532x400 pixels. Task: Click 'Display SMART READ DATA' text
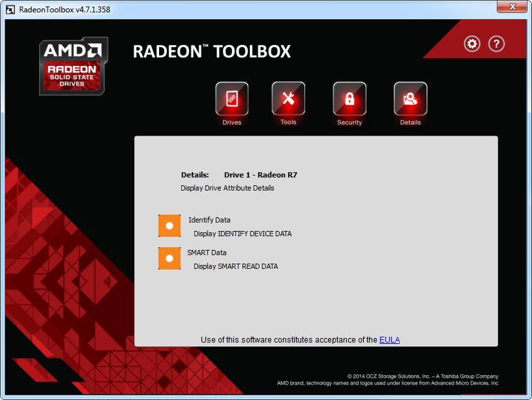click(x=236, y=266)
